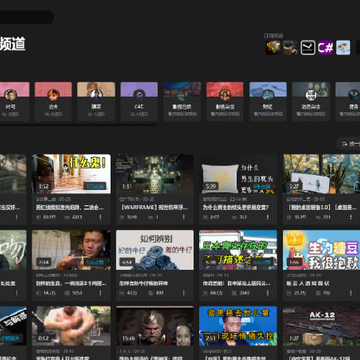This screenshot has height=360, width=360.
Task: Play the '生为糖豆 我很抱歉' video thumbnail
Action: point(321,250)
